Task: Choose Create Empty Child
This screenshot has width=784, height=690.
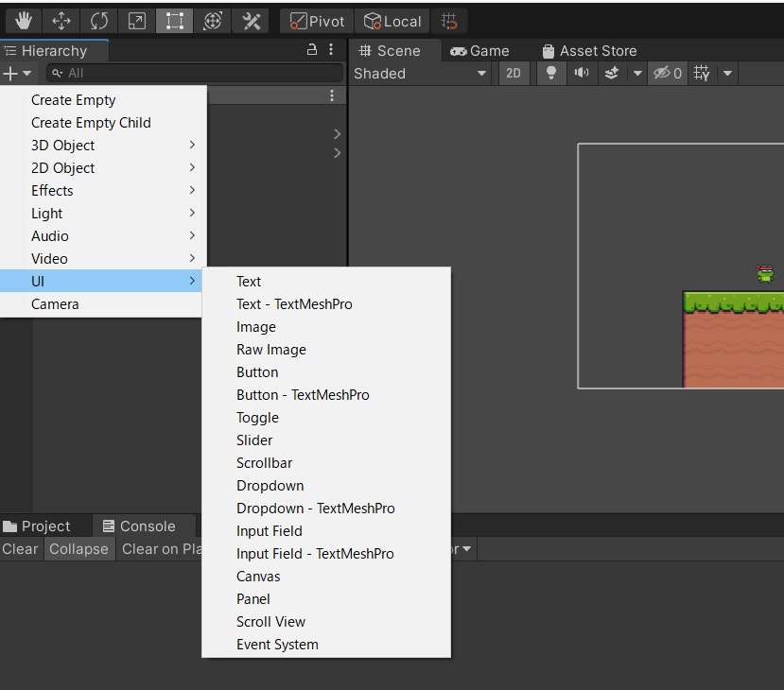Action: (103, 123)
